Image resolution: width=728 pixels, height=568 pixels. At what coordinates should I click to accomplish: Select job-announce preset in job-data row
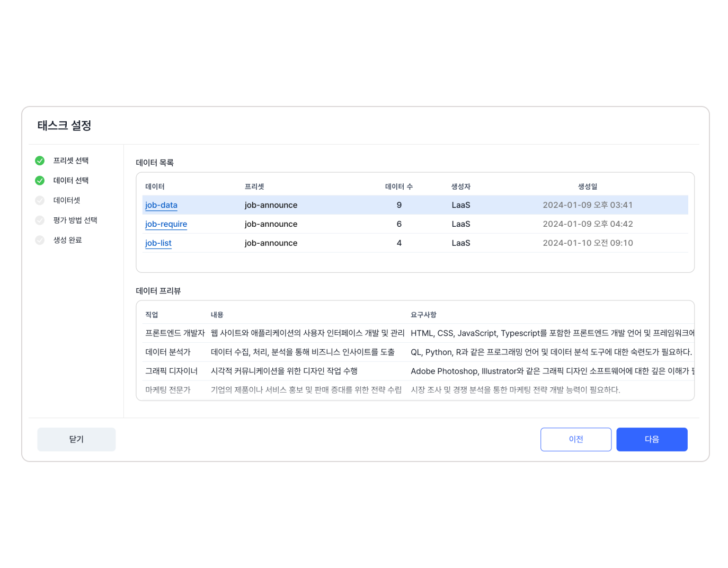[x=271, y=205]
